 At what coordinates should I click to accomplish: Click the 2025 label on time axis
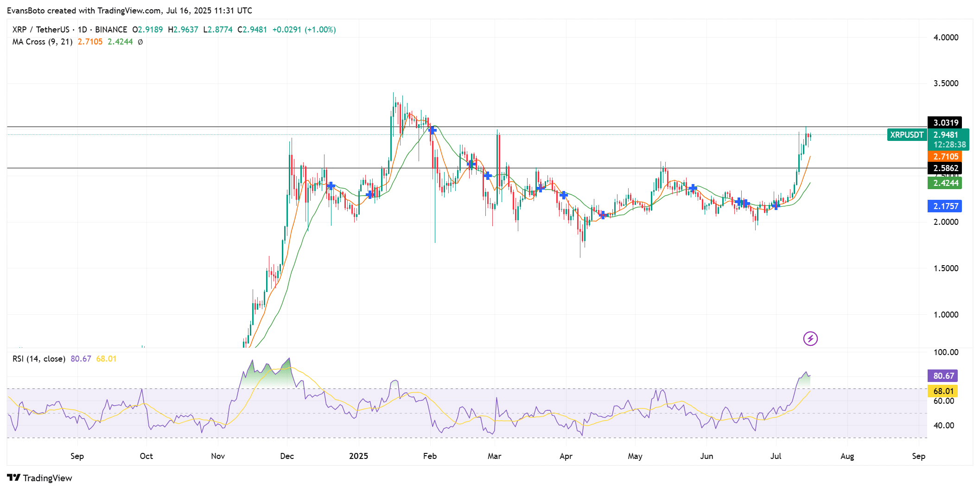pos(358,456)
